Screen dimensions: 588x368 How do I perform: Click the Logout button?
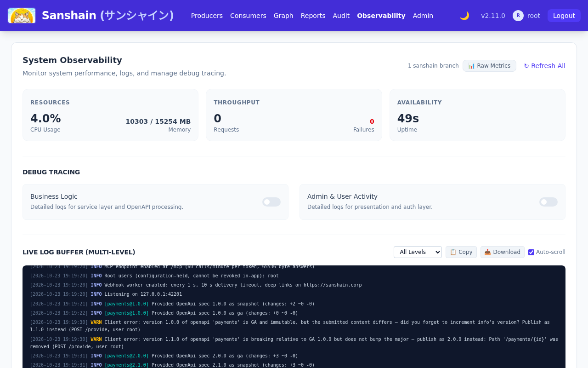click(x=564, y=16)
